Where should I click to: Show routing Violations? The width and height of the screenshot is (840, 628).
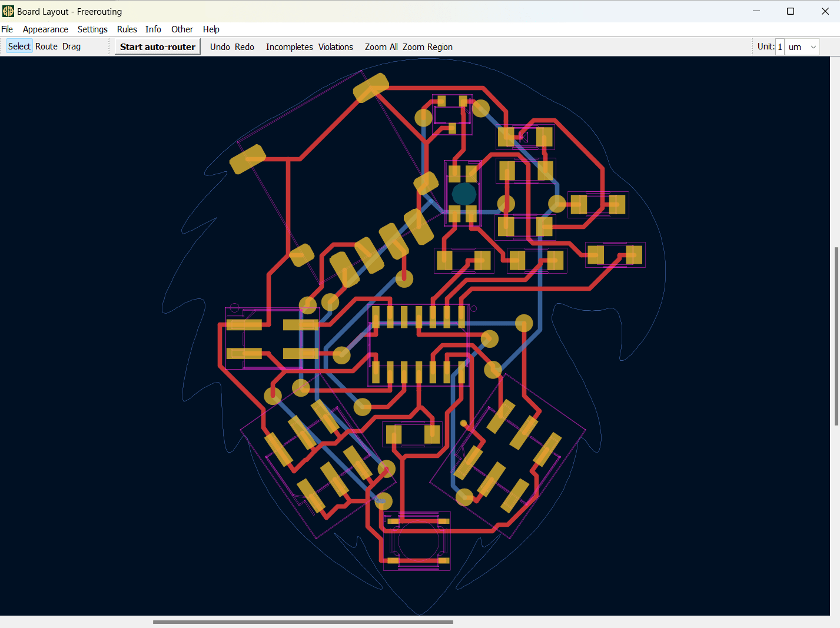click(x=336, y=47)
